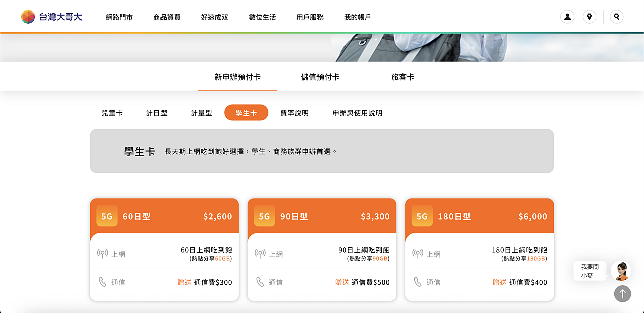Switch to the 儲值預付卡 tab
644x313 pixels.
[320, 77]
